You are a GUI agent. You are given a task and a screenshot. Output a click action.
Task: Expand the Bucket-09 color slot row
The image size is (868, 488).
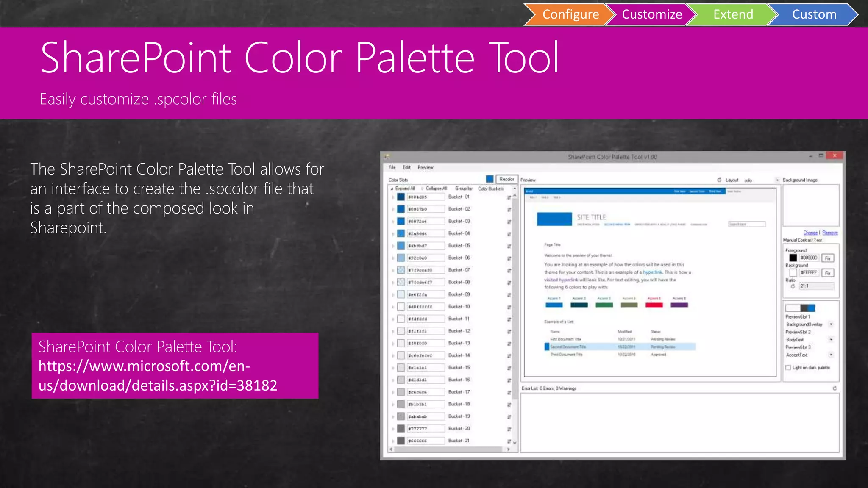393,295
